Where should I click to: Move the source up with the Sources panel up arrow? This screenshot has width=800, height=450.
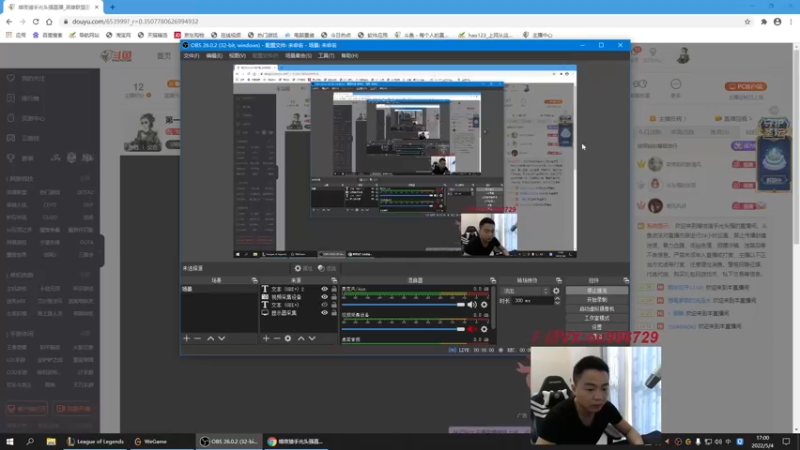(301, 338)
